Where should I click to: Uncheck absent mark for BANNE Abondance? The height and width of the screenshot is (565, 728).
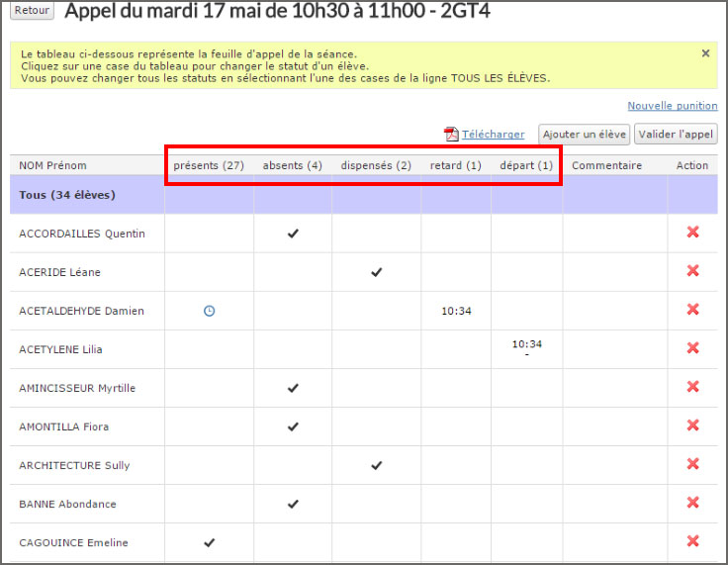coord(293,504)
